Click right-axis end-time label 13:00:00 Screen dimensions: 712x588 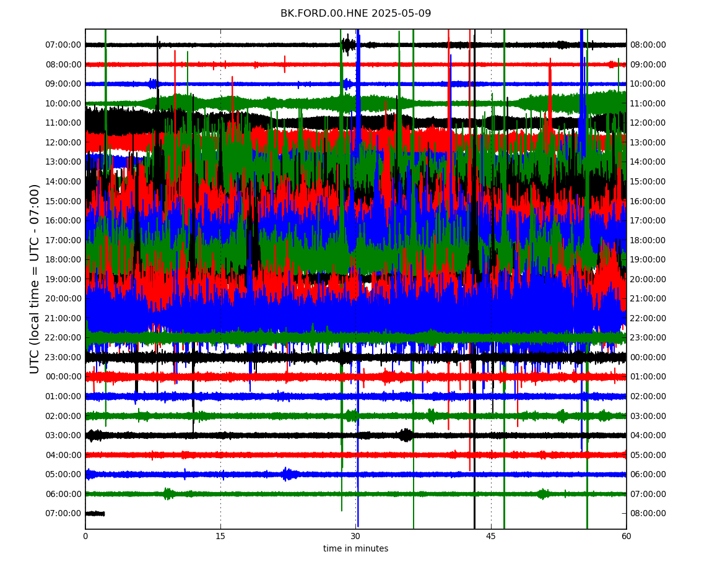648,142
